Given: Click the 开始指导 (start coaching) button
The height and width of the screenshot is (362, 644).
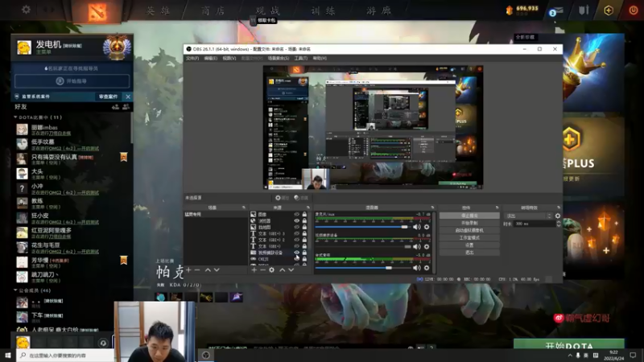Looking at the screenshot, I should pos(72,81).
